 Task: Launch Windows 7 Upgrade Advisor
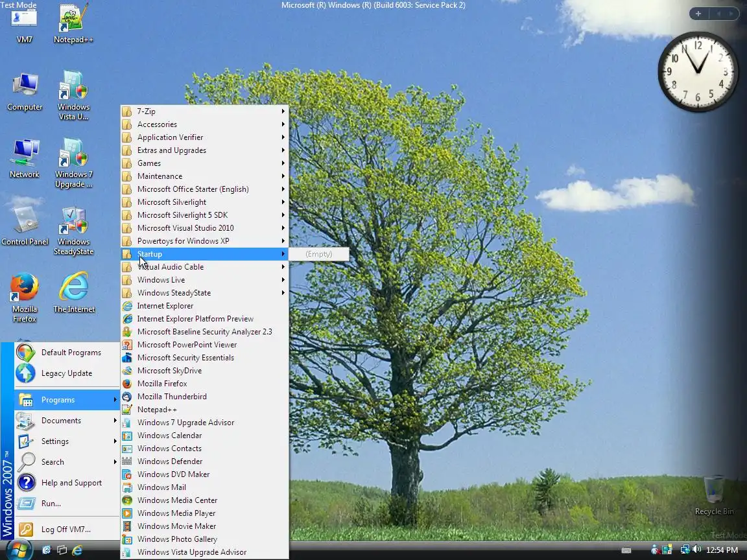[204, 423]
